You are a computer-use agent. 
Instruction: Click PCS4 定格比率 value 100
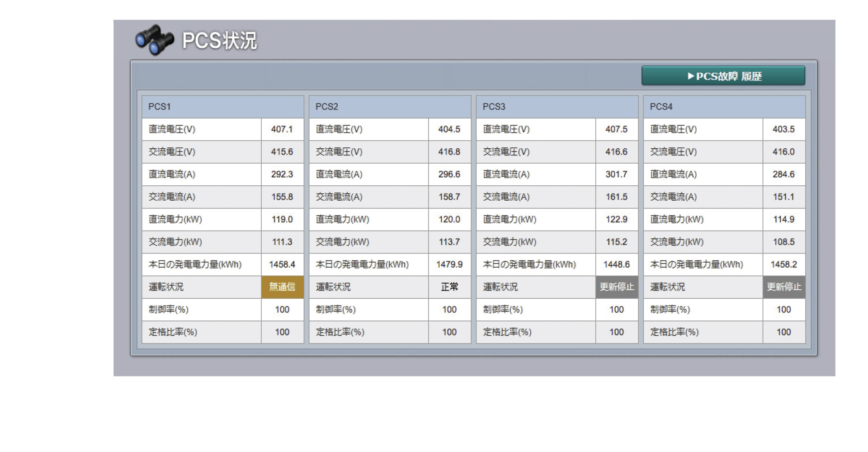pos(784,332)
